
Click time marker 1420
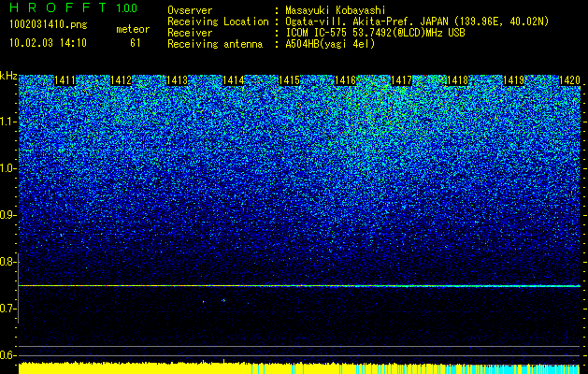(x=569, y=80)
